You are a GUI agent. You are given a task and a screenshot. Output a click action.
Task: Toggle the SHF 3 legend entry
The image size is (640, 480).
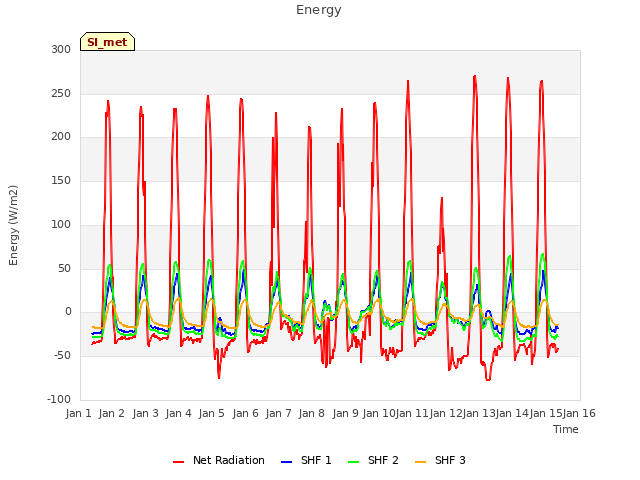tap(440, 460)
